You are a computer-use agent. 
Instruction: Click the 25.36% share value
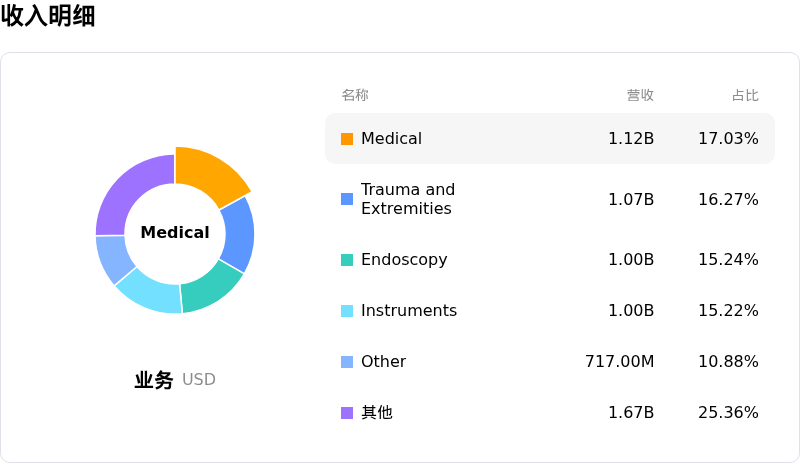point(729,412)
